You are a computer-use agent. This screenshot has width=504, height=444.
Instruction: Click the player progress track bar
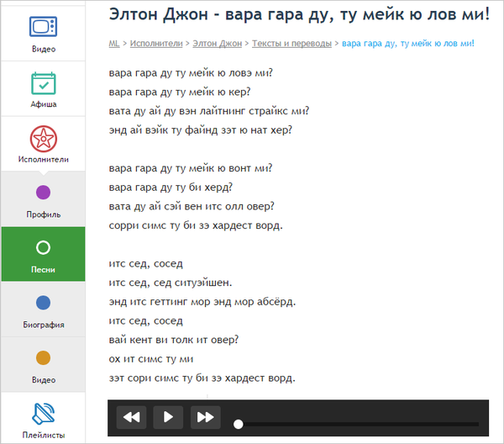[359, 425]
